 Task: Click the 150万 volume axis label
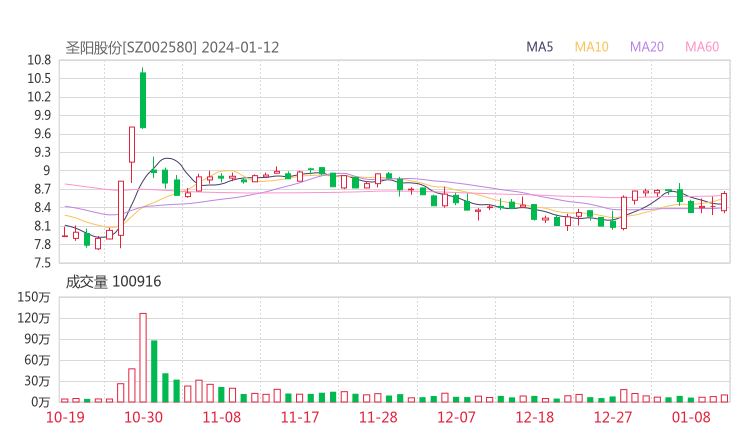coord(34,297)
